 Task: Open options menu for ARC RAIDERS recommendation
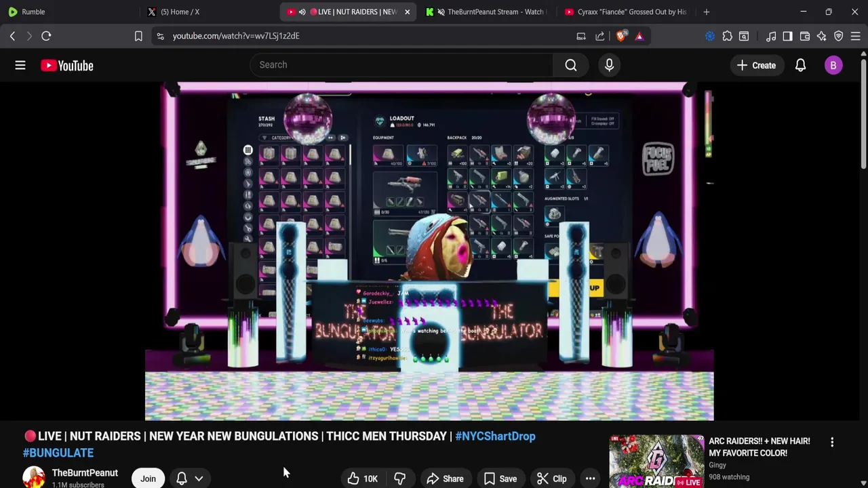point(832,442)
